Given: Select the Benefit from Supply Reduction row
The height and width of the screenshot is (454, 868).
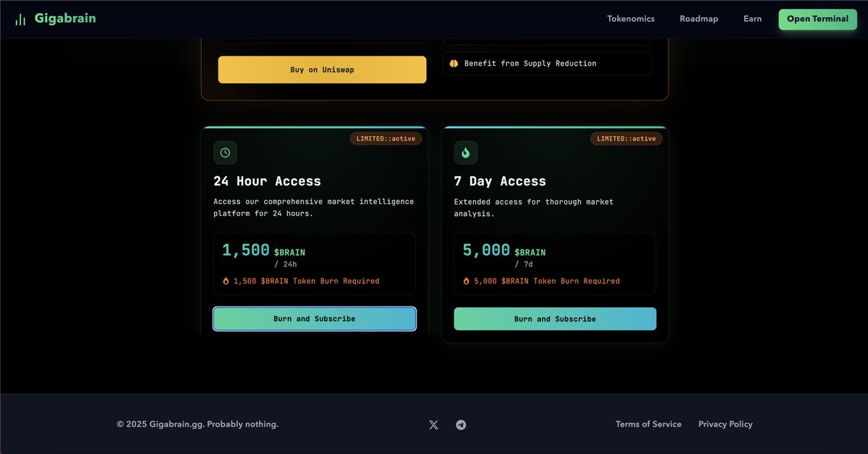Looking at the screenshot, I should pos(548,64).
